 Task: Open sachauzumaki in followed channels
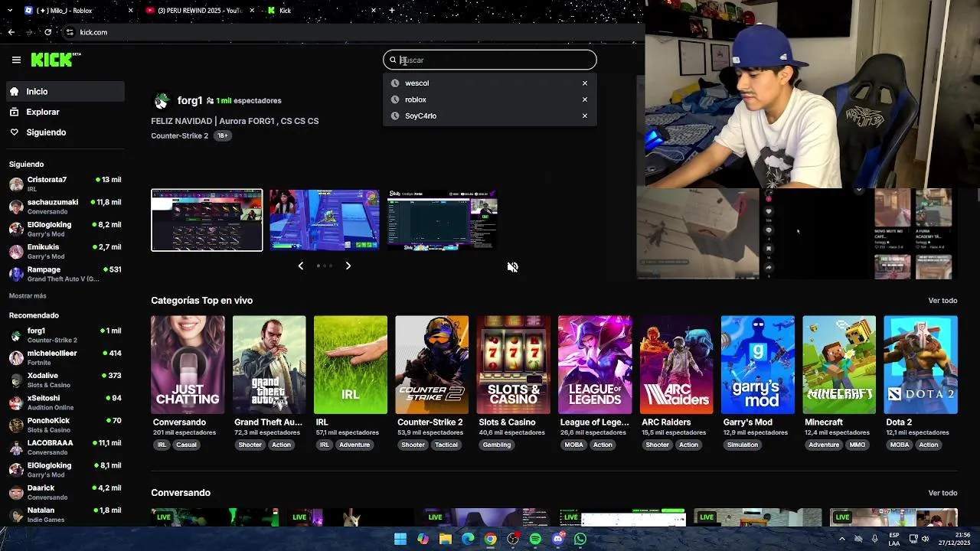65,207
